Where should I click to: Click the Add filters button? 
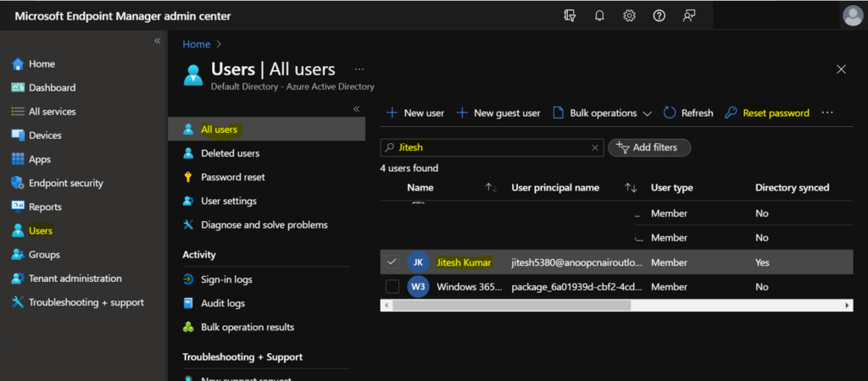click(x=649, y=147)
